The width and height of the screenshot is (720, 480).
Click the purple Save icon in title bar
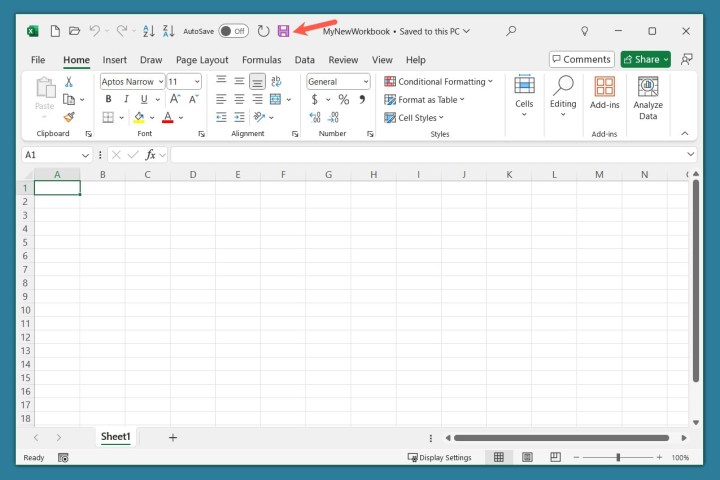click(283, 31)
